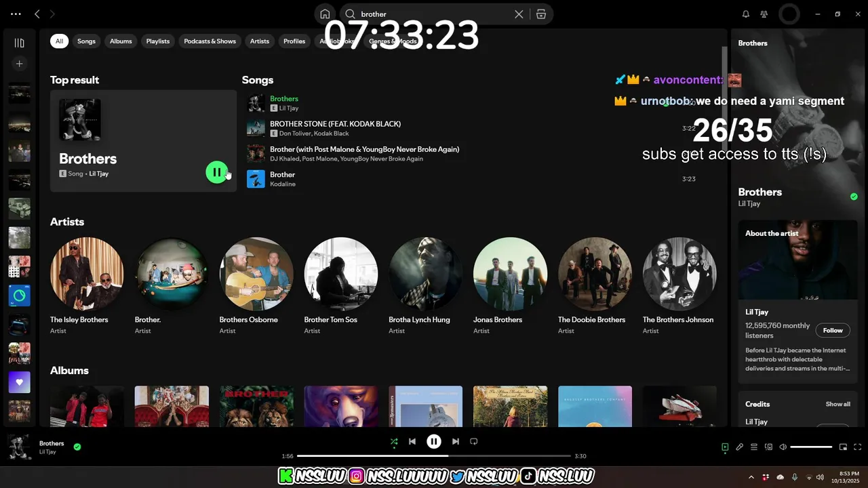Open the play queue icon
This screenshot has width=868, height=488.
754,447
